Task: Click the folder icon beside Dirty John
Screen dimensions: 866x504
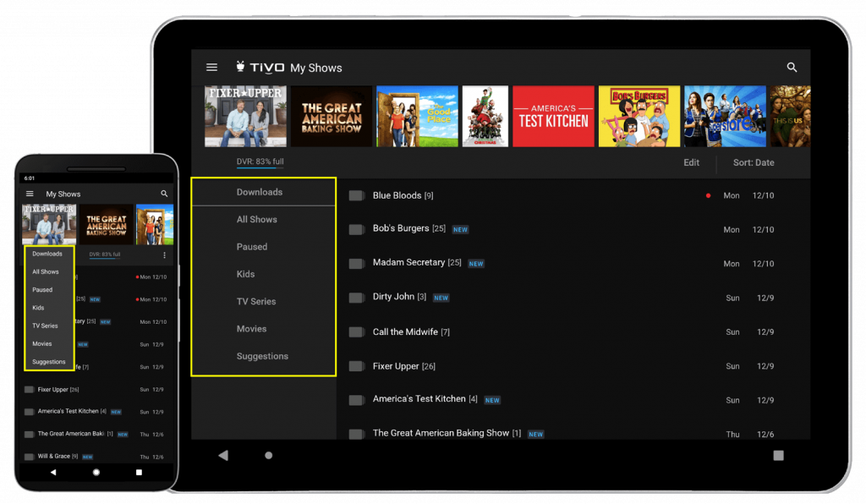Action: (x=357, y=298)
